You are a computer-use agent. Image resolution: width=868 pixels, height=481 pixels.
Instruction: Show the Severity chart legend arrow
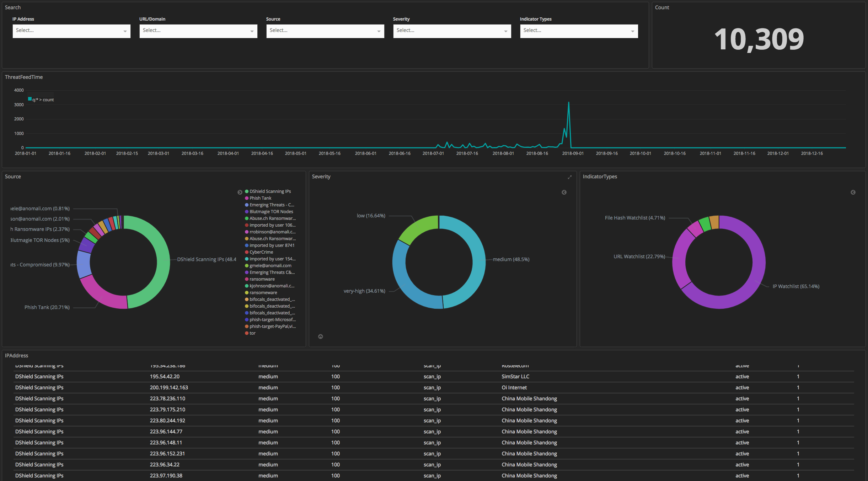click(564, 192)
